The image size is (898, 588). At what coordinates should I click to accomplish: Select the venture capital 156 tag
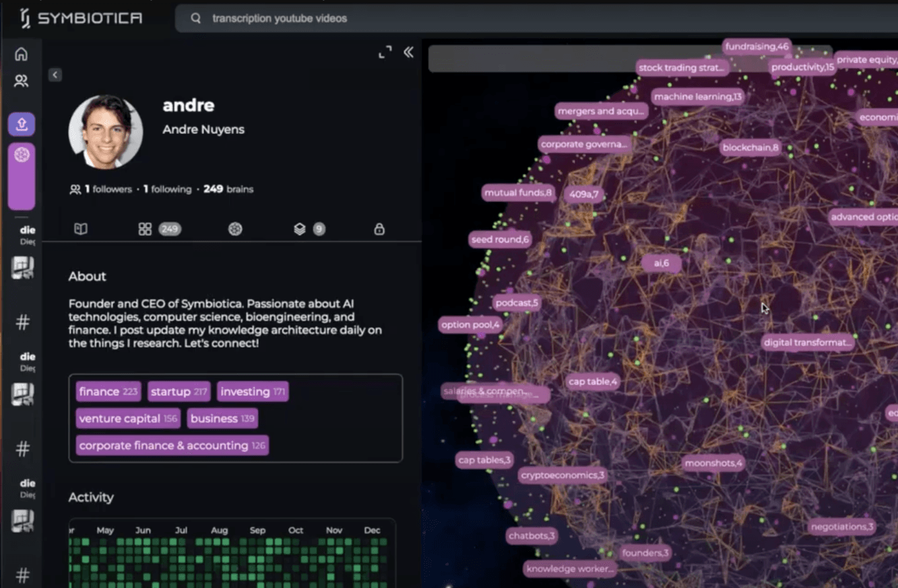pos(128,418)
